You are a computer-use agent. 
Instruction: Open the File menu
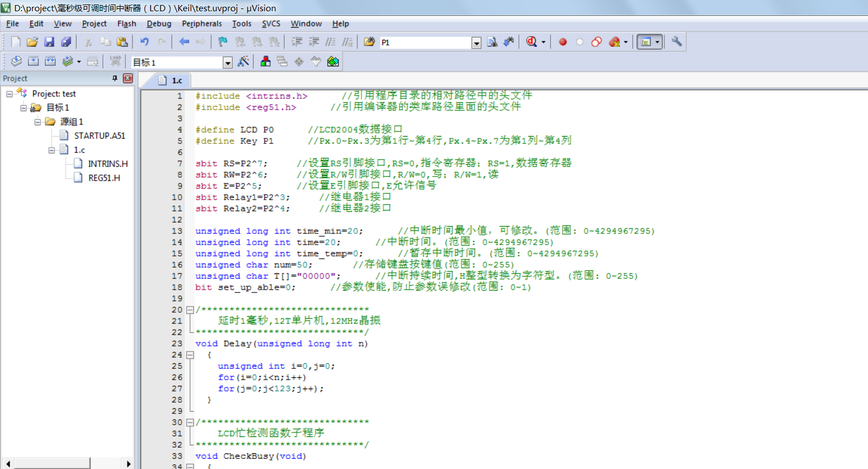(x=12, y=24)
